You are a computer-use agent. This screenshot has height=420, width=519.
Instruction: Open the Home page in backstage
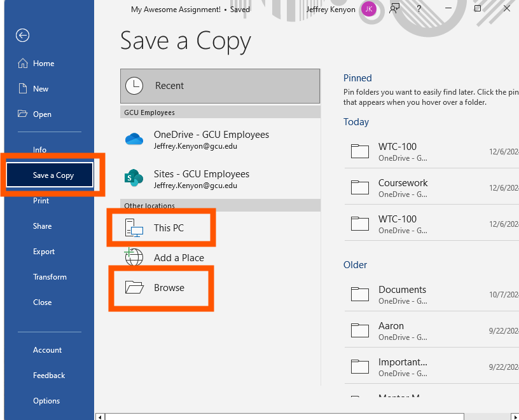[x=50, y=64]
